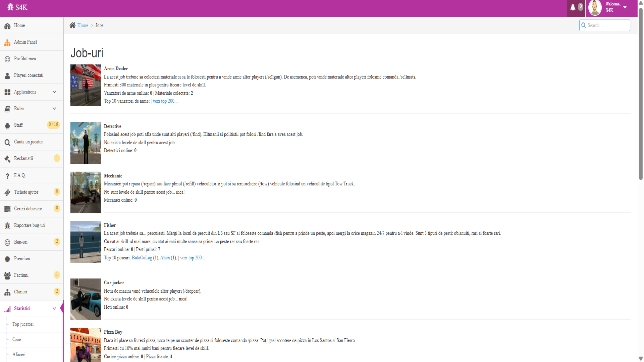This screenshot has width=644, height=362.
Task: Click the Tichete ajutor ticket icon
Action: (x=7, y=192)
